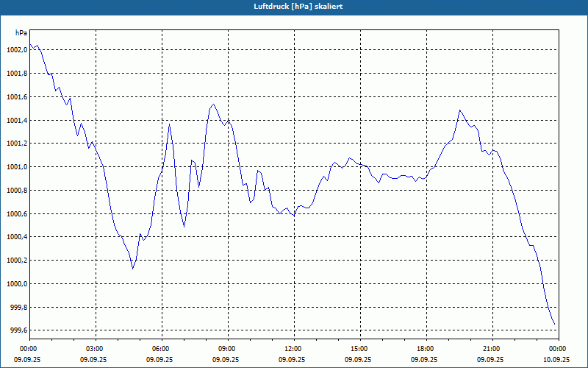This screenshot has width=588, height=368.
Task: Click the 1000,6 y-axis label
Action: click(17, 213)
